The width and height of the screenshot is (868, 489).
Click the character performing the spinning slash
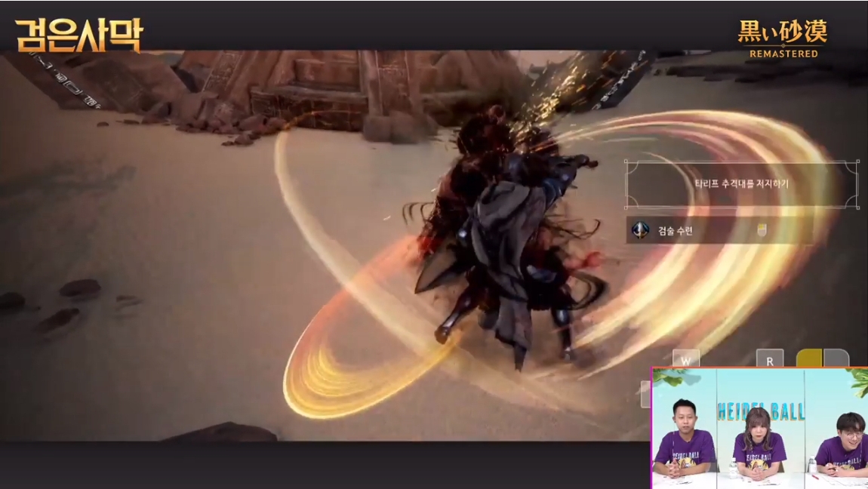click(506, 238)
